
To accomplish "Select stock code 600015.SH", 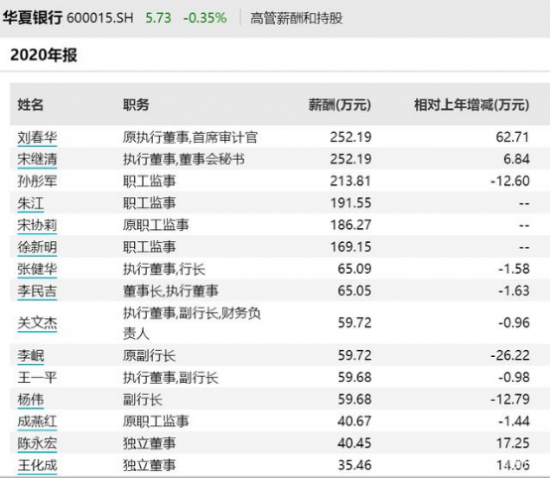I will [x=100, y=18].
